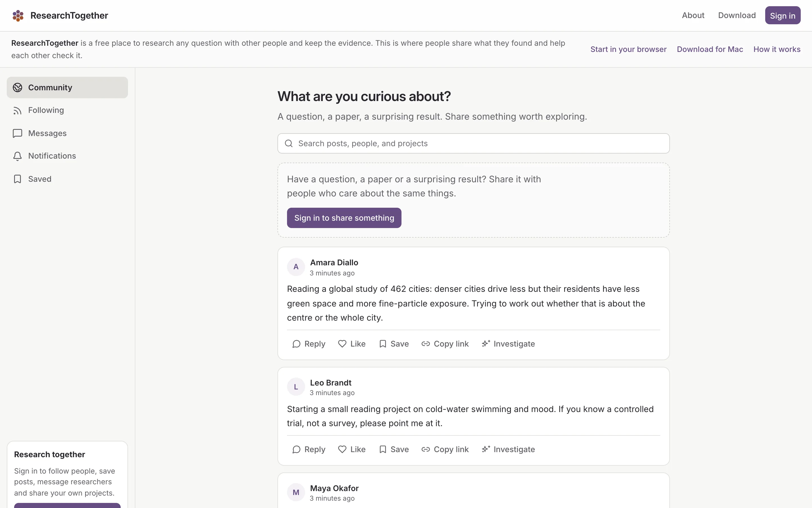Click the Following feed icon
Image resolution: width=812 pixels, height=508 pixels.
pyautogui.click(x=17, y=111)
